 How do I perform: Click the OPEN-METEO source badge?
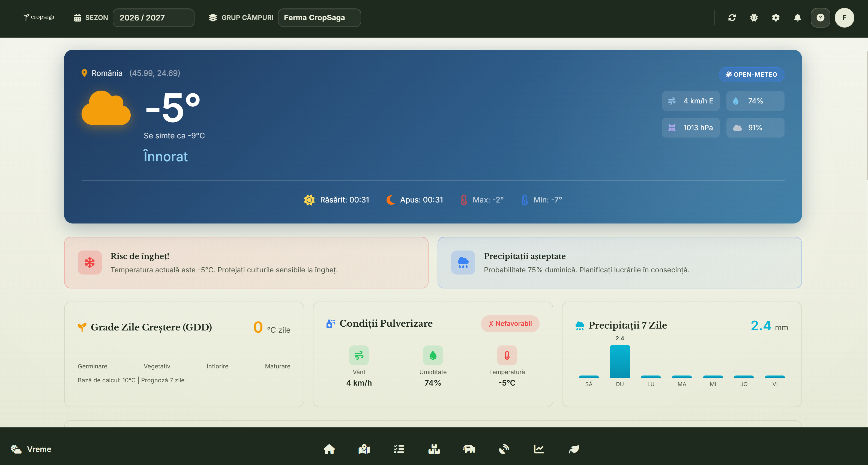click(x=752, y=74)
